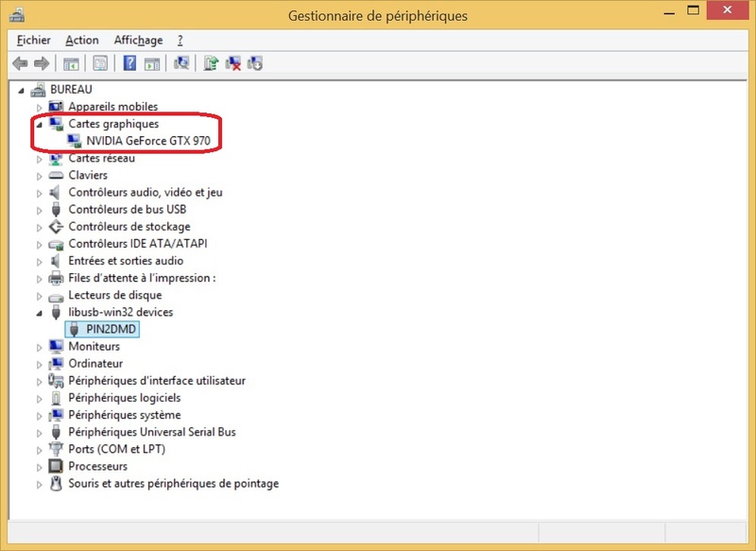This screenshot has height=551, width=756.
Task: Select Souris et autres périphériques de pointage
Action: coord(174,484)
